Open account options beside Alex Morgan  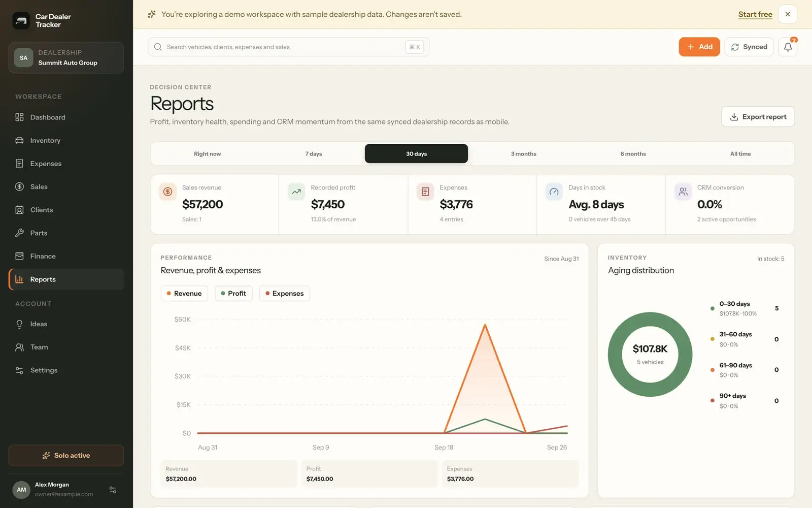113,490
